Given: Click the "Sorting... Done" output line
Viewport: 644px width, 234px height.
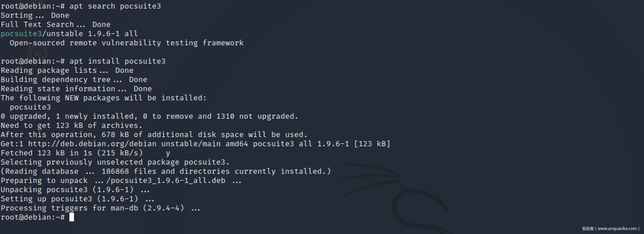Looking at the screenshot, I should (35, 15).
